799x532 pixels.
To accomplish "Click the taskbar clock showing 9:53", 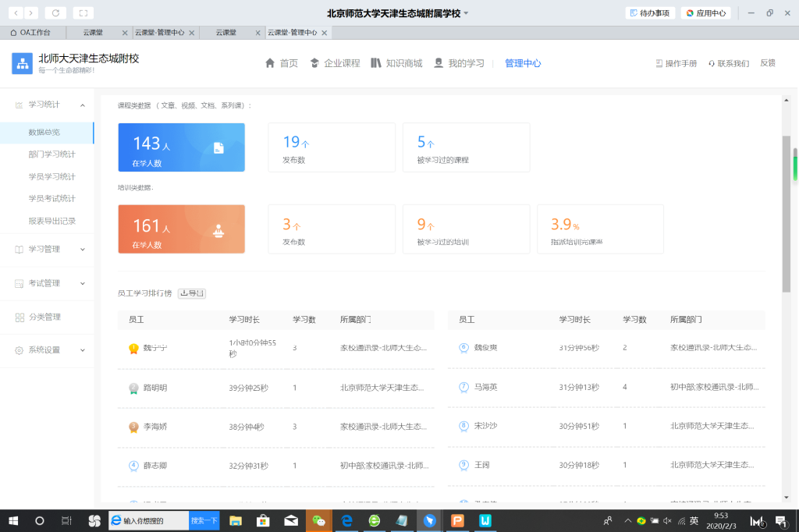I will pyautogui.click(x=721, y=521).
